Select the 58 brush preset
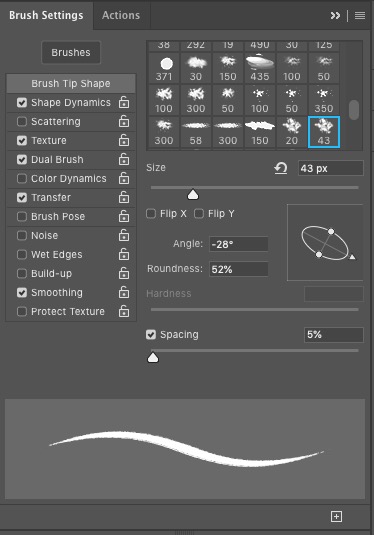 (196, 132)
